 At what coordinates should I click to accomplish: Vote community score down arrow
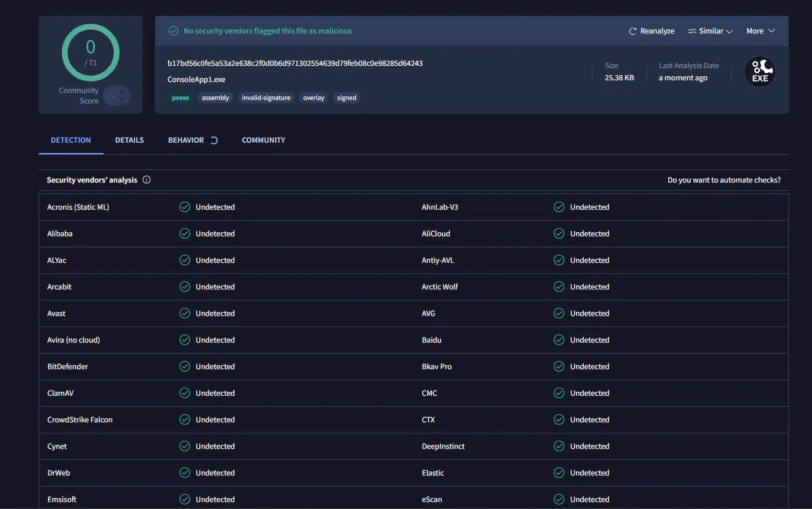(122, 99)
